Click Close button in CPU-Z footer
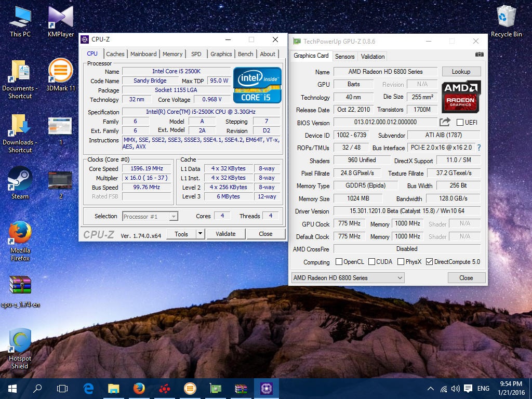 [265, 234]
